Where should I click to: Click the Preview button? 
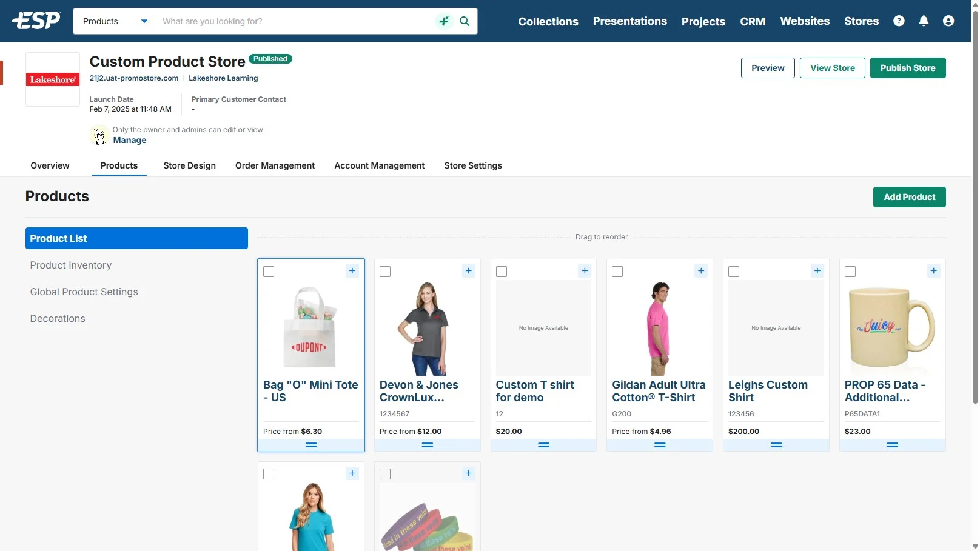pyautogui.click(x=768, y=68)
